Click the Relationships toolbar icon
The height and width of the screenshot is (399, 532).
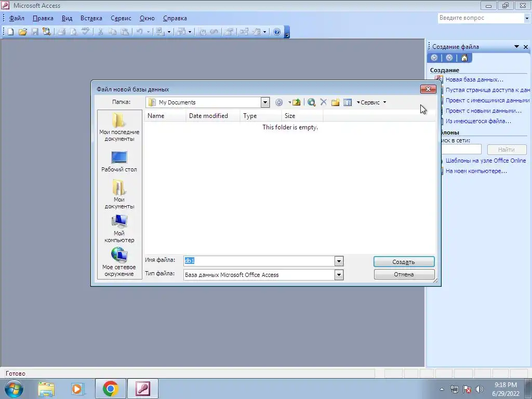pyautogui.click(x=244, y=32)
